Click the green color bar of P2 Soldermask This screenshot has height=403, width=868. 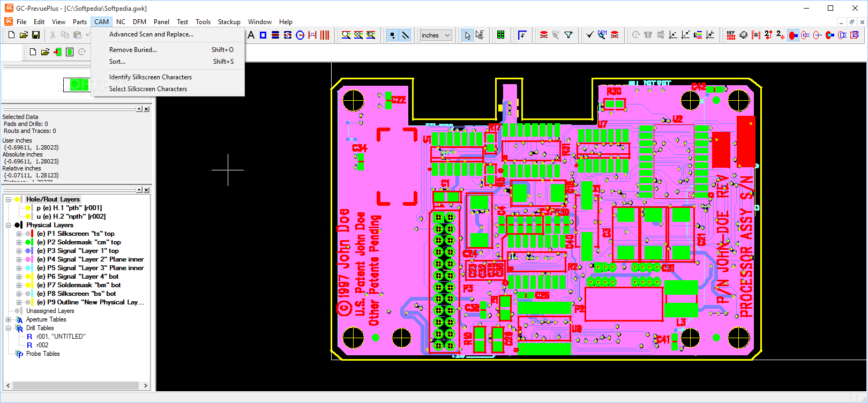33,242
